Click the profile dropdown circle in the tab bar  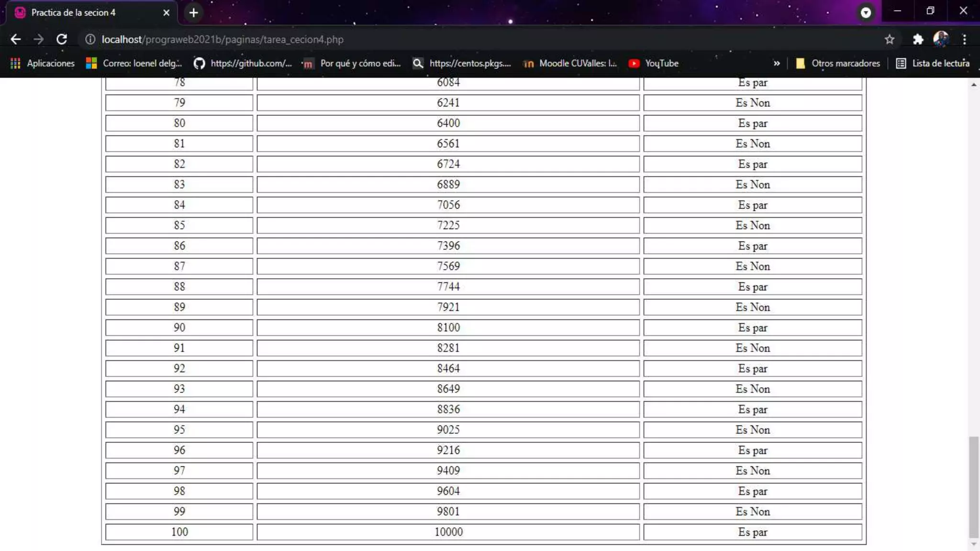pos(866,12)
